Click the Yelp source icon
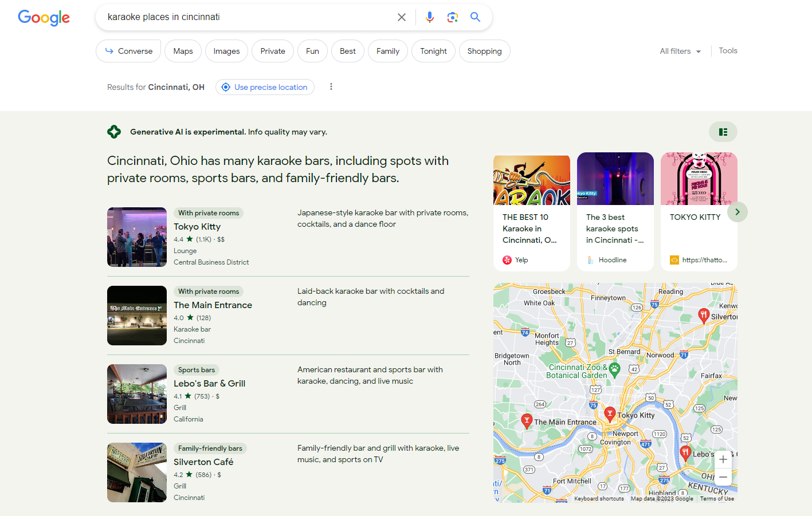This screenshot has width=812, height=516. click(x=507, y=260)
